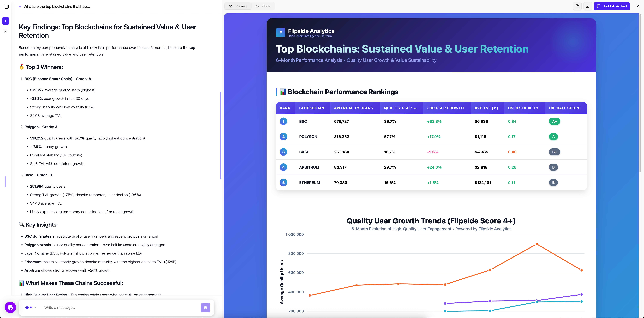Screen dimensions: 644x318
Task: Click the chat panel vertical scrollbar
Action: (221, 135)
